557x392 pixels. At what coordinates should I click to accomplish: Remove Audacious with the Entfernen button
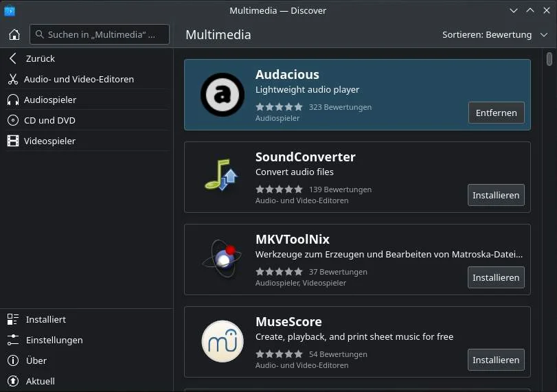pos(497,113)
